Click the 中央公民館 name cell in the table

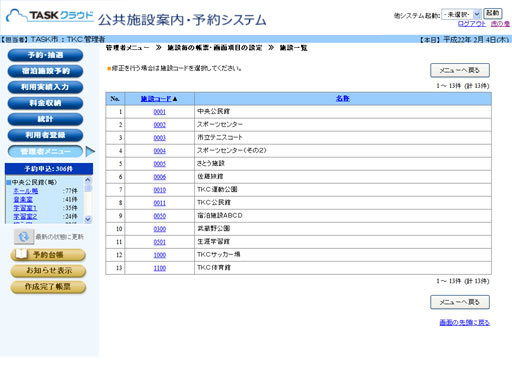[x=343, y=112]
